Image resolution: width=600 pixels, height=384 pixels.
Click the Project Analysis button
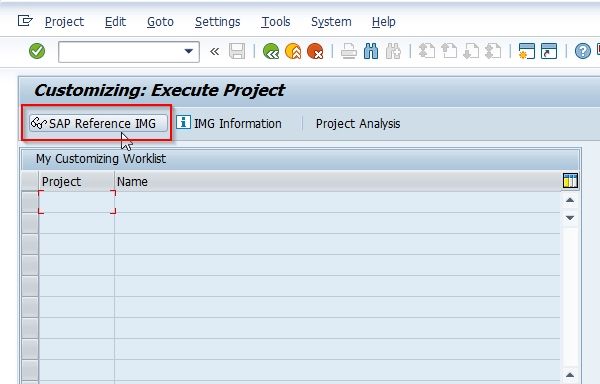coord(358,124)
